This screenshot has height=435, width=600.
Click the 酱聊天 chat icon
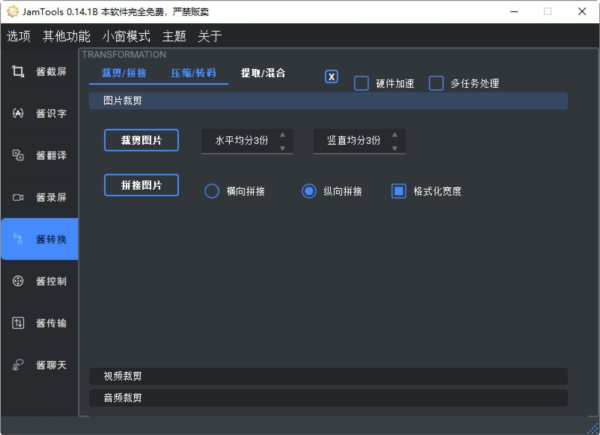click(x=18, y=365)
